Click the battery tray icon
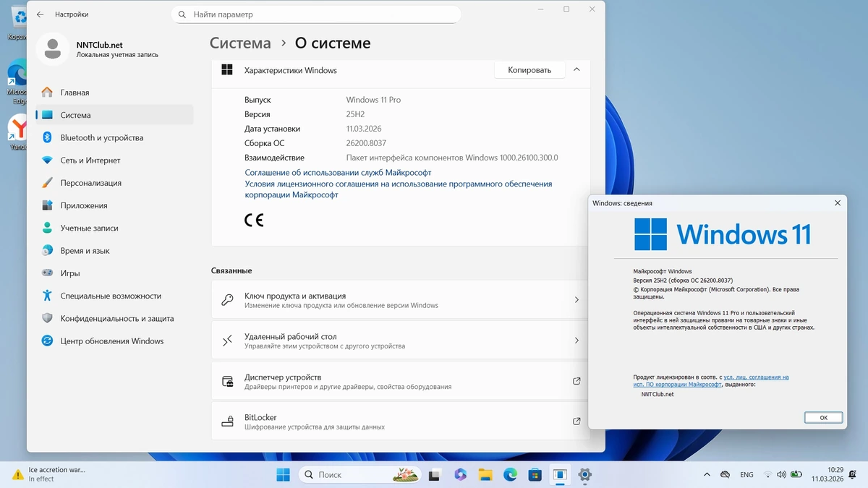The image size is (868, 488). pyautogui.click(x=796, y=475)
